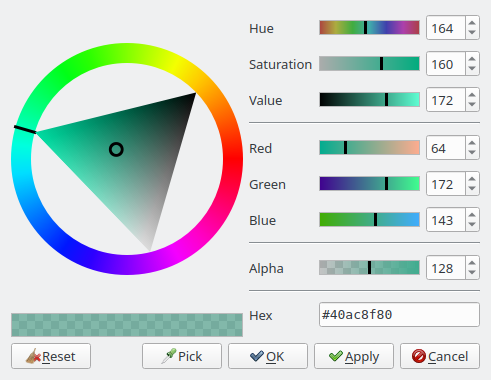
Task: Click the Value field showing 172
Action: click(446, 100)
